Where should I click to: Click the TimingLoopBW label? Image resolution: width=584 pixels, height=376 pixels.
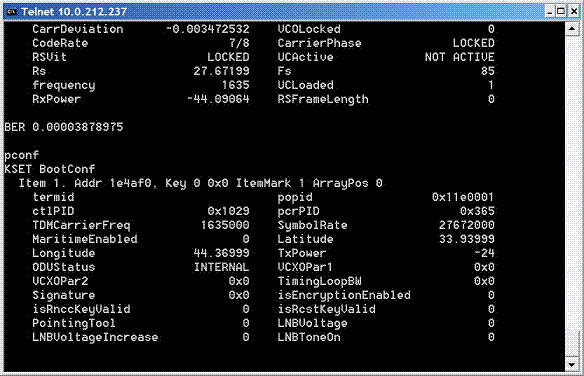[320, 281]
